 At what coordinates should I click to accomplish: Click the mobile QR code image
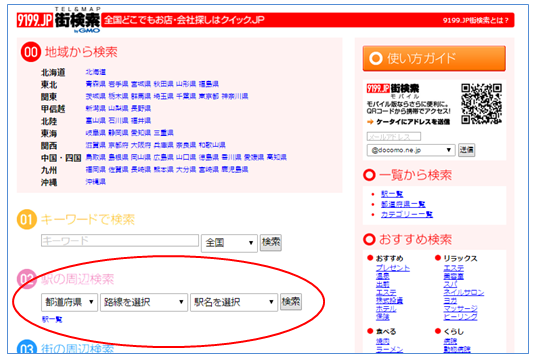click(481, 104)
